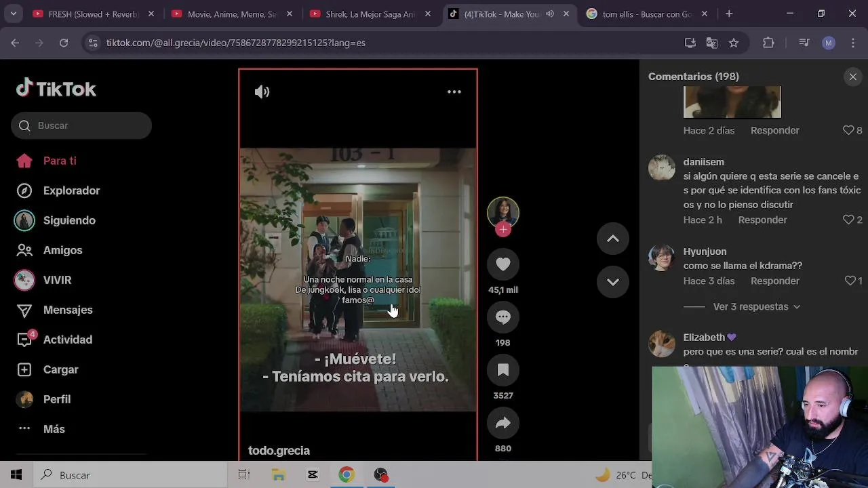Open Cargar upload page
Screen dimensions: 868x488
click(x=61, y=369)
